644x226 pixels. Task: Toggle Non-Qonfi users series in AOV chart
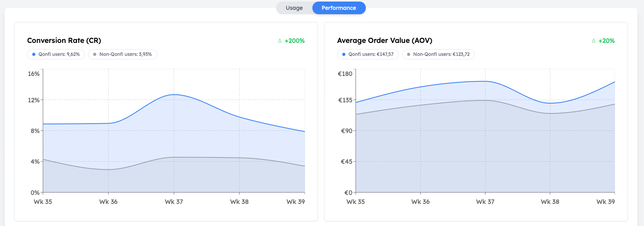coord(438,54)
